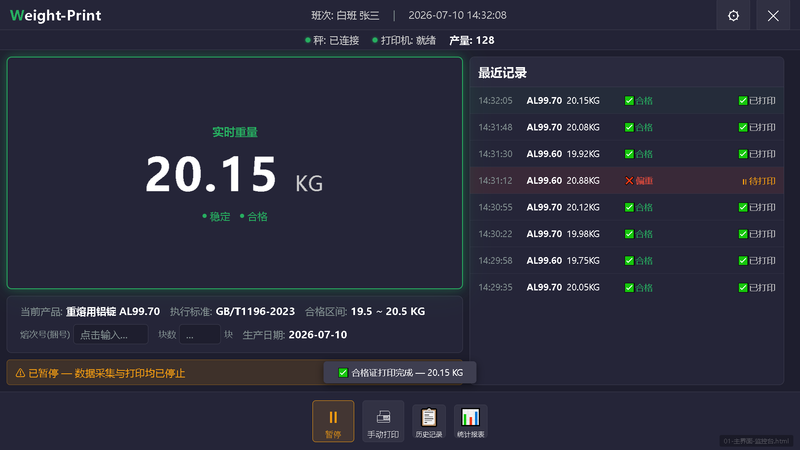Click the 已打印 check icon in 14:30:22 row
This screenshot has width=800, height=450.
(x=743, y=234)
